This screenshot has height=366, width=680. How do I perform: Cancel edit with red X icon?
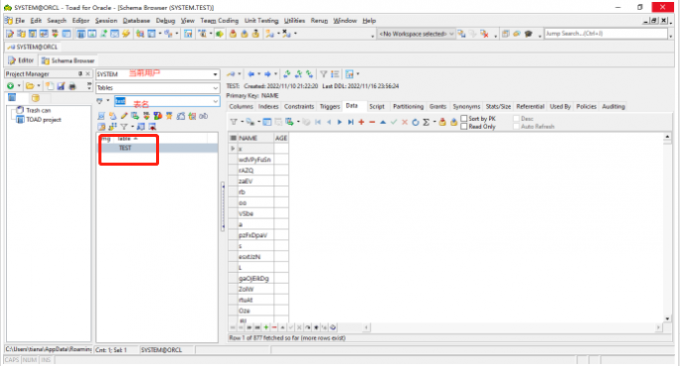pos(405,122)
